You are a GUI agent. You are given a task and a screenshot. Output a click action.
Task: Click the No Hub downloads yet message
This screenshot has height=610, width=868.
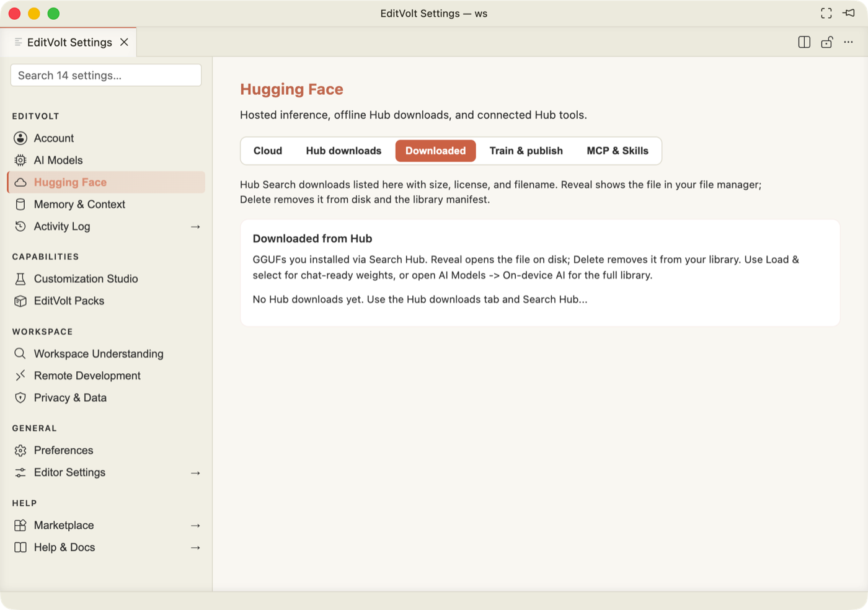point(420,299)
